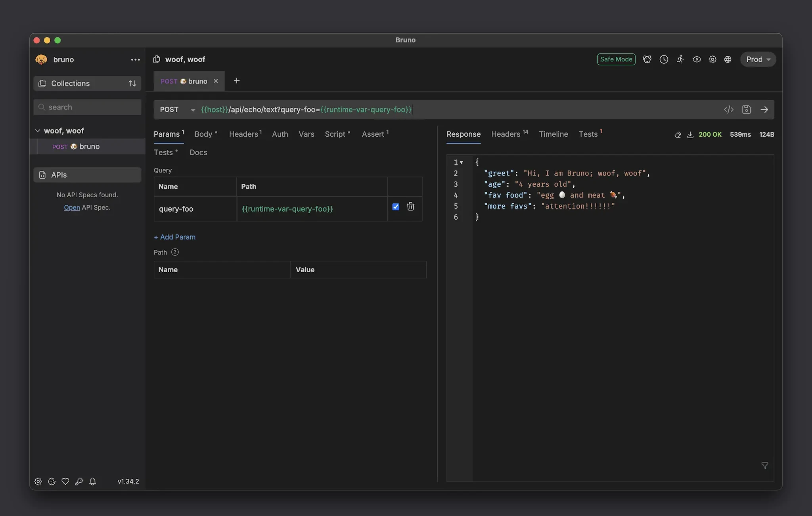Image resolution: width=812 pixels, height=516 pixels.
Task: Open the Auth tab
Action: pyautogui.click(x=280, y=134)
